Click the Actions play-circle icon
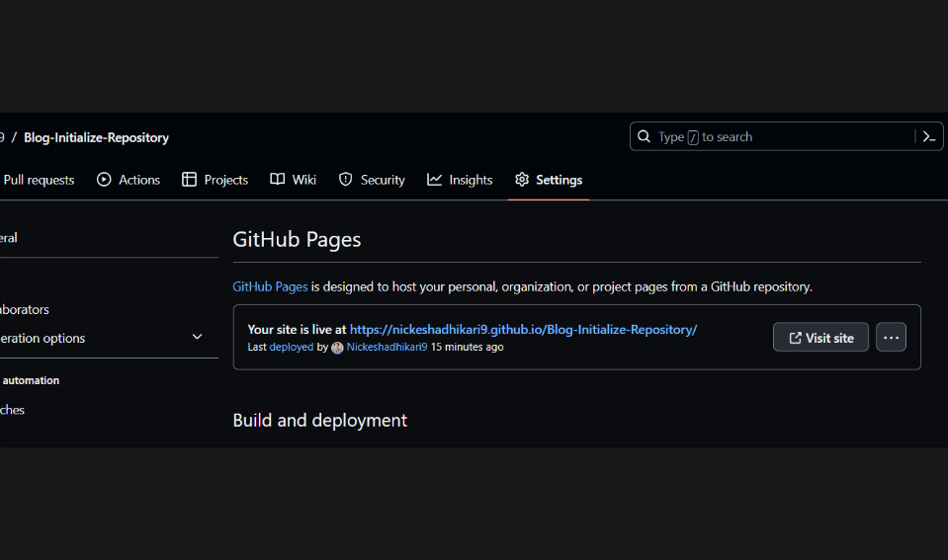The height and width of the screenshot is (560, 948). (x=104, y=180)
